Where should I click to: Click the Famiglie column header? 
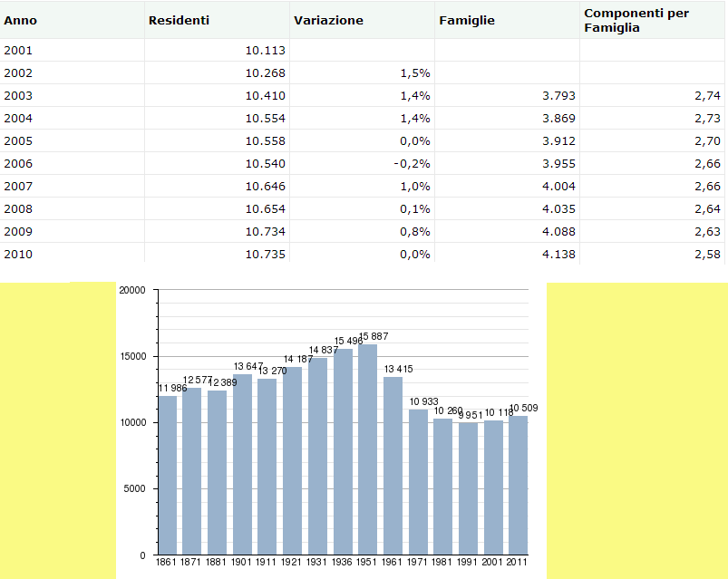[466, 20]
